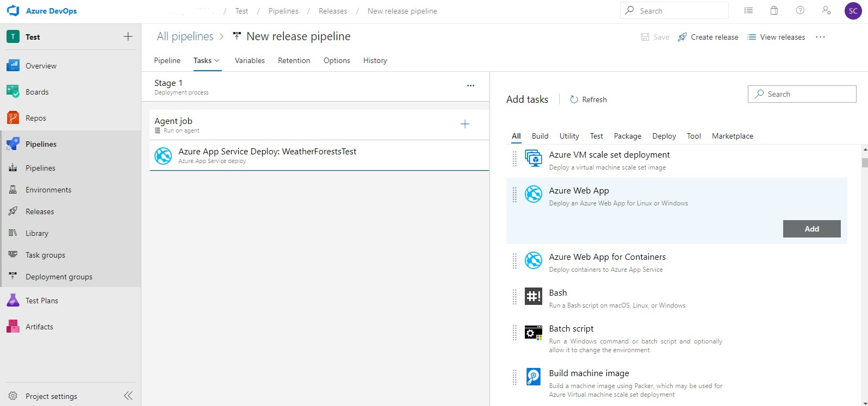The width and height of the screenshot is (868, 406).
Task: Filter tasks by the Tool category
Action: point(694,136)
